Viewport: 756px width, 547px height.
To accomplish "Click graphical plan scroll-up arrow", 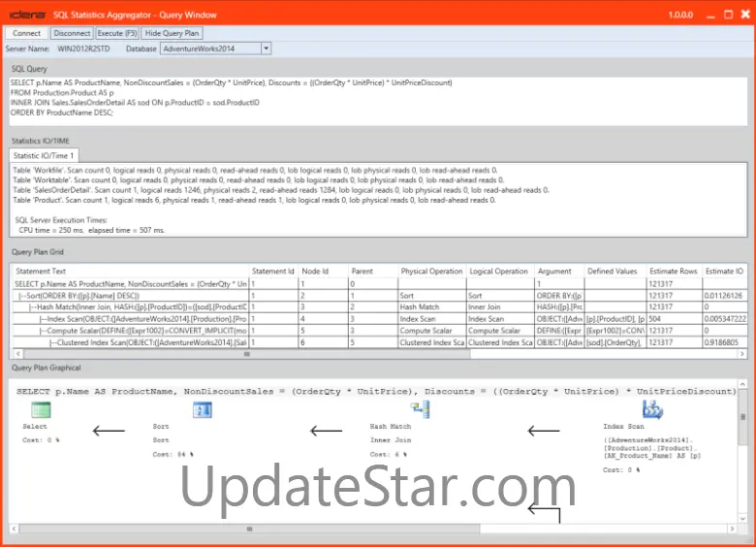I will click(742, 384).
